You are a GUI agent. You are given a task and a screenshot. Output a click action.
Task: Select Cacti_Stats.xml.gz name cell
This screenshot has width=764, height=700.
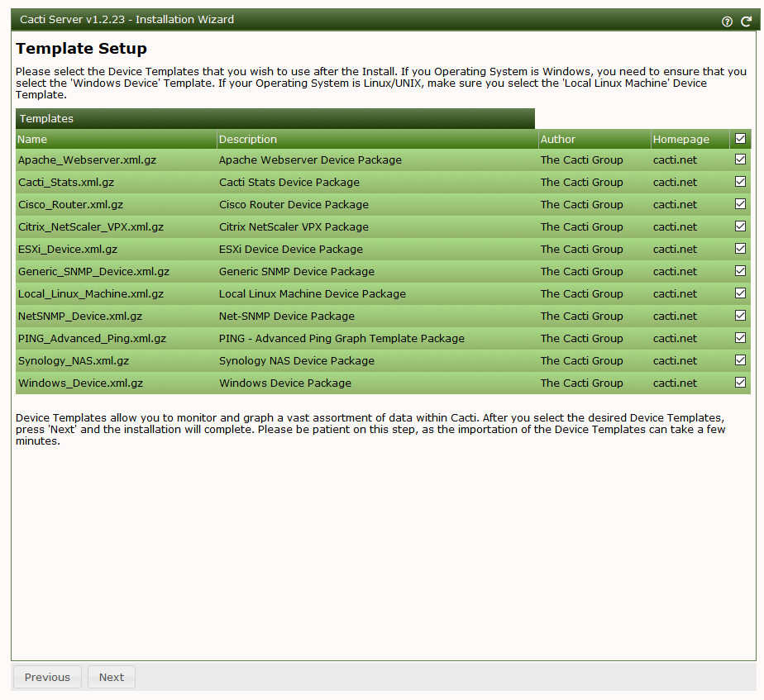click(66, 182)
